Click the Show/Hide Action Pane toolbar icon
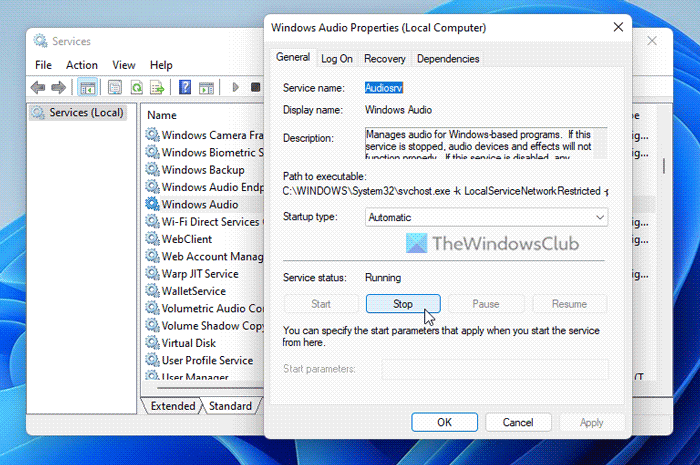 pos(206,87)
